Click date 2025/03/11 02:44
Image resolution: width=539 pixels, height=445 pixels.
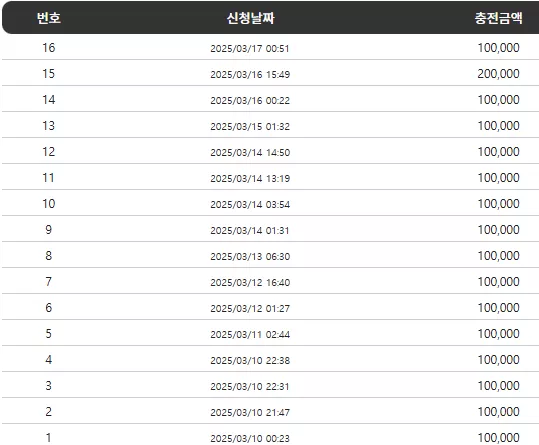tap(250, 334)
